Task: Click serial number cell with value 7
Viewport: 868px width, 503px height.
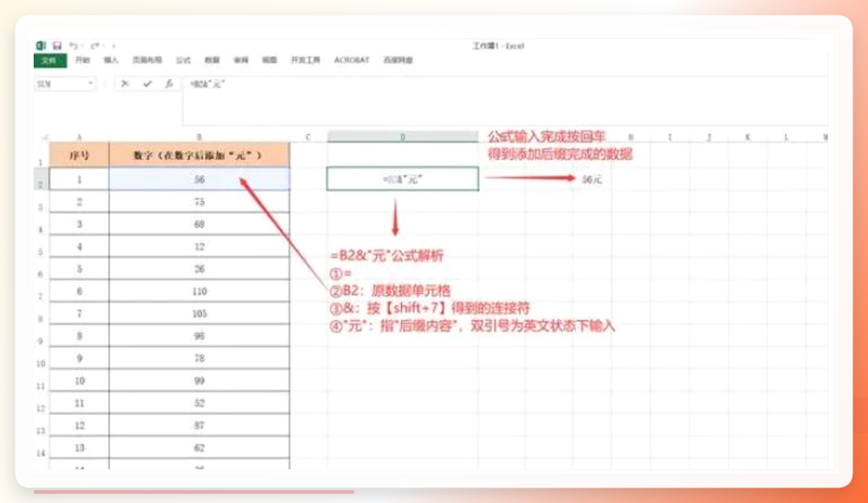Action: point(79,313)
